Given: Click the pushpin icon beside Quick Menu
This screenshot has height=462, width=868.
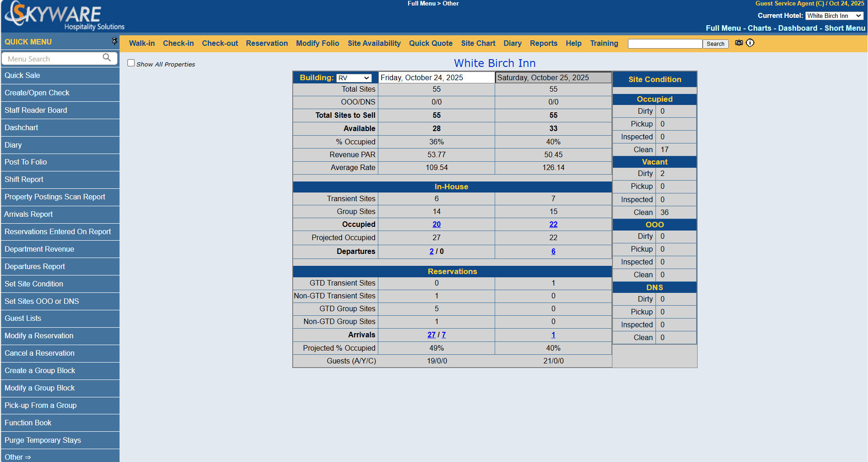Looking at the screenshot, I should click(x=115, y=41).
